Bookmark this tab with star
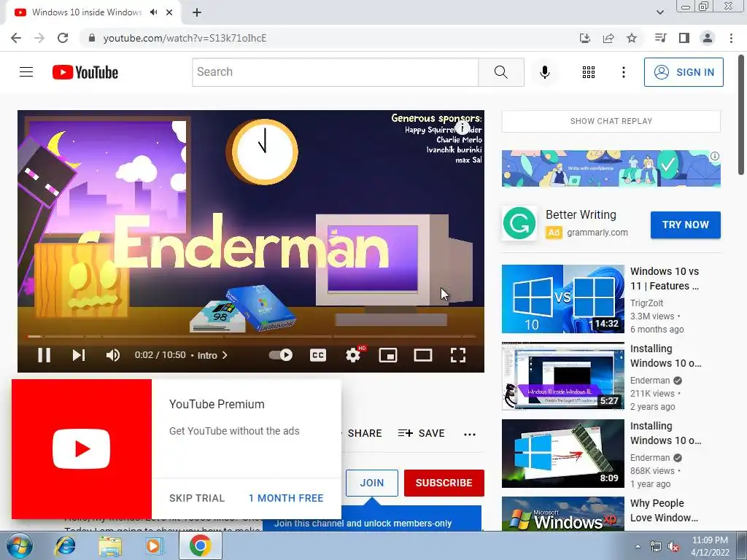This screenshot has height=560, width=747. point(632,38)
